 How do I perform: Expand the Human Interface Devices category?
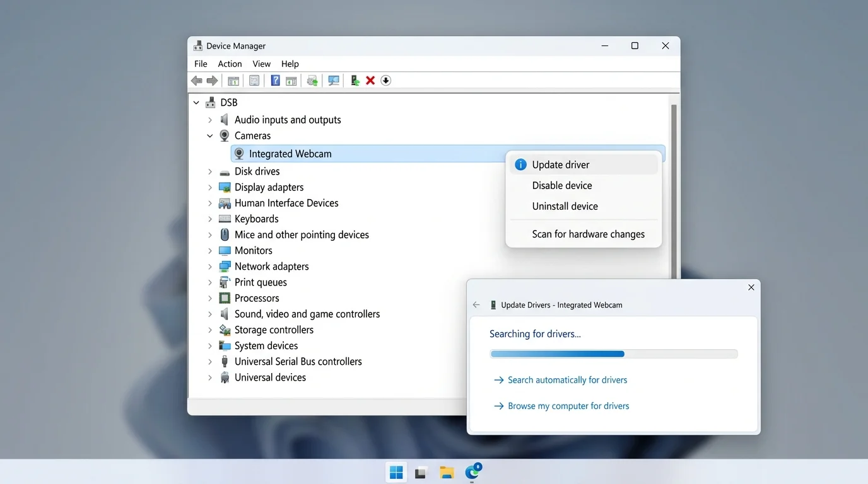coord(210,203)
